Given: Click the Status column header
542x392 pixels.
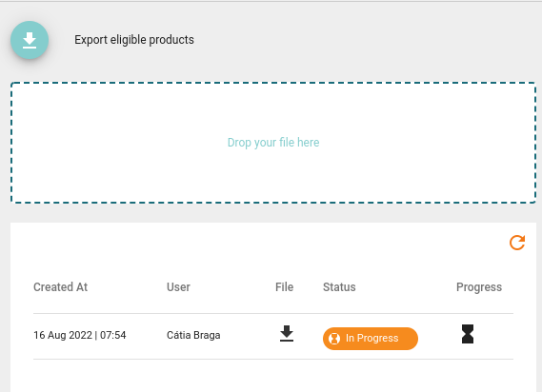Looking at the screenshot, I should [339, 287].
